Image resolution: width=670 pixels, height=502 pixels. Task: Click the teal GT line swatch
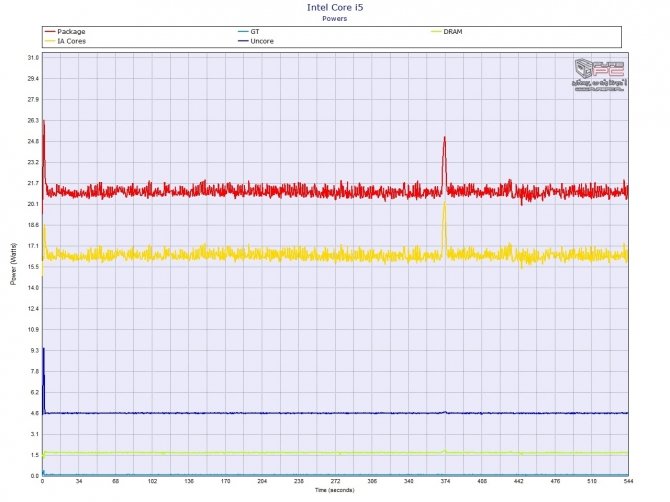click(243, 32)
